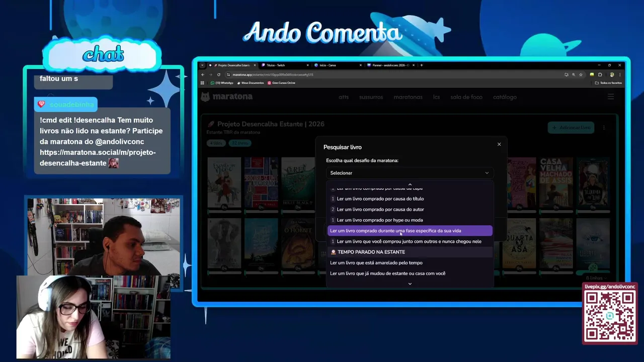Click the browser address bar URL
The image size is (644, 362).
pyautogui.click(x=273, y=74)
